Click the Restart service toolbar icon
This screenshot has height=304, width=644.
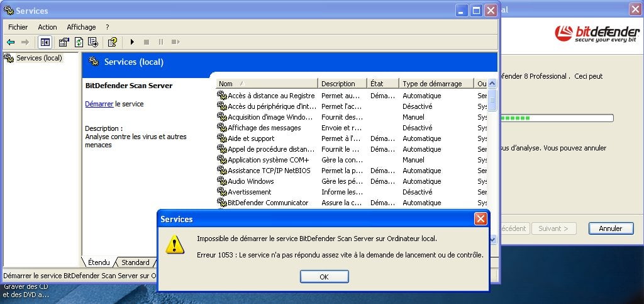click(176, 42)
